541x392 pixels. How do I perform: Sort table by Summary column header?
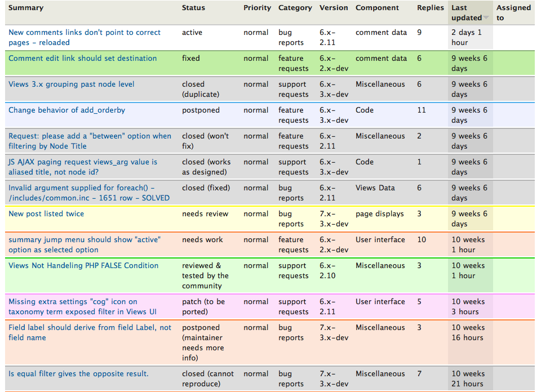tap(26, 7)
